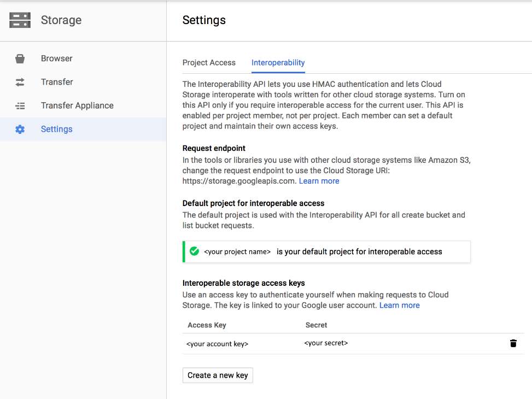
Task: Open Transfer Appliance in the sidebar
Action: pos(83,105)
